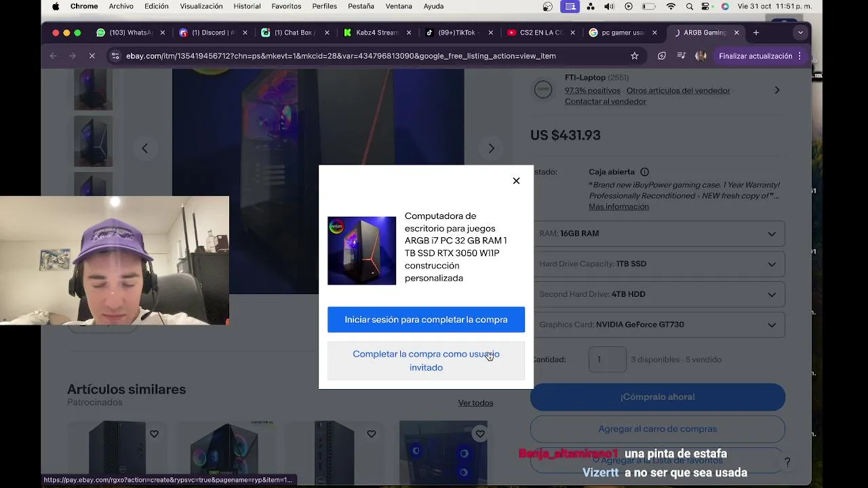Open the Favoritos menu
This screenshot has height=488, width=868.
286,7
